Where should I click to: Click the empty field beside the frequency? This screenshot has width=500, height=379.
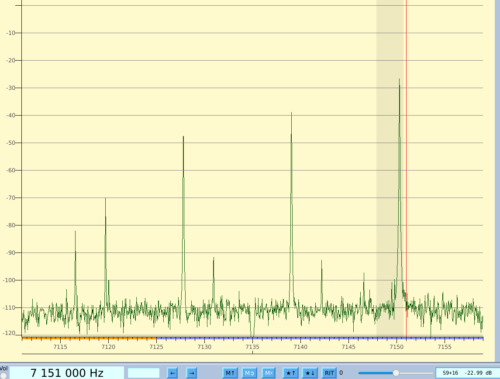coord(144,373)
